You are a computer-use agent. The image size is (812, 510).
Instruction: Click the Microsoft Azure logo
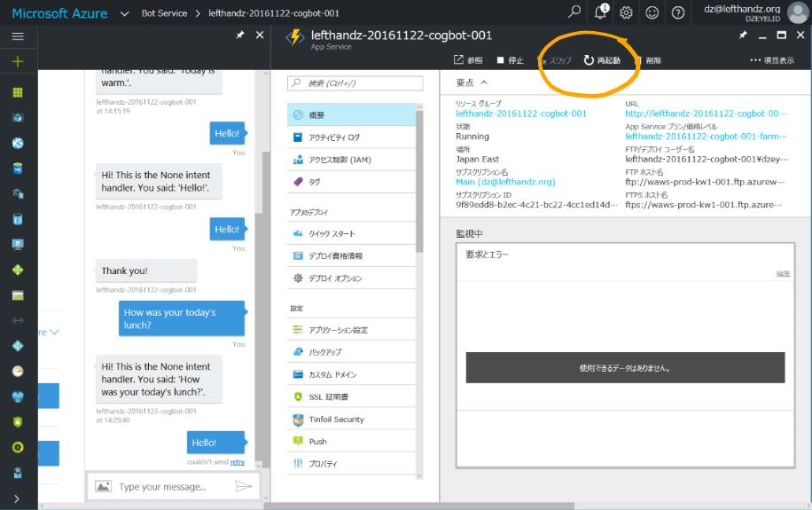[x=59, y=13]
